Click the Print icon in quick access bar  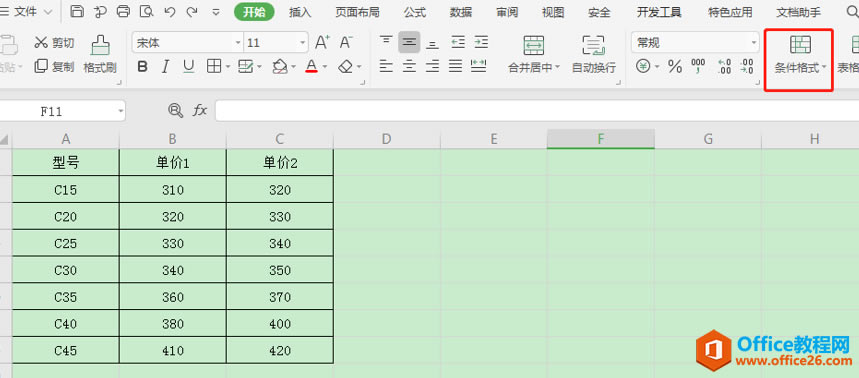[x=124, y=12]
